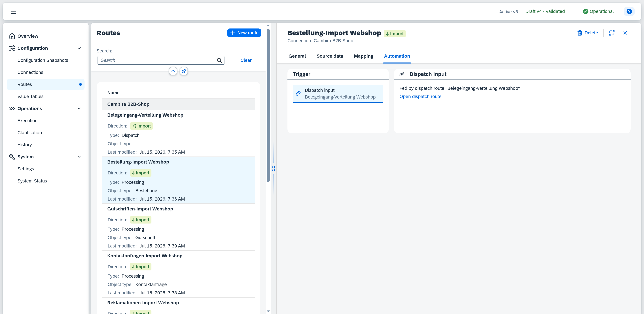Click Import badge of Gutschriften-Import Webshop

coord(141,220)
